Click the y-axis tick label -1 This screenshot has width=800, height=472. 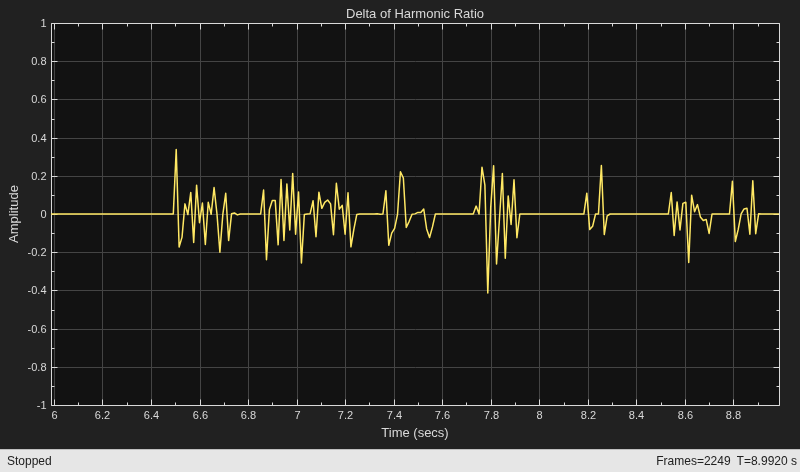tap(41, 405)
